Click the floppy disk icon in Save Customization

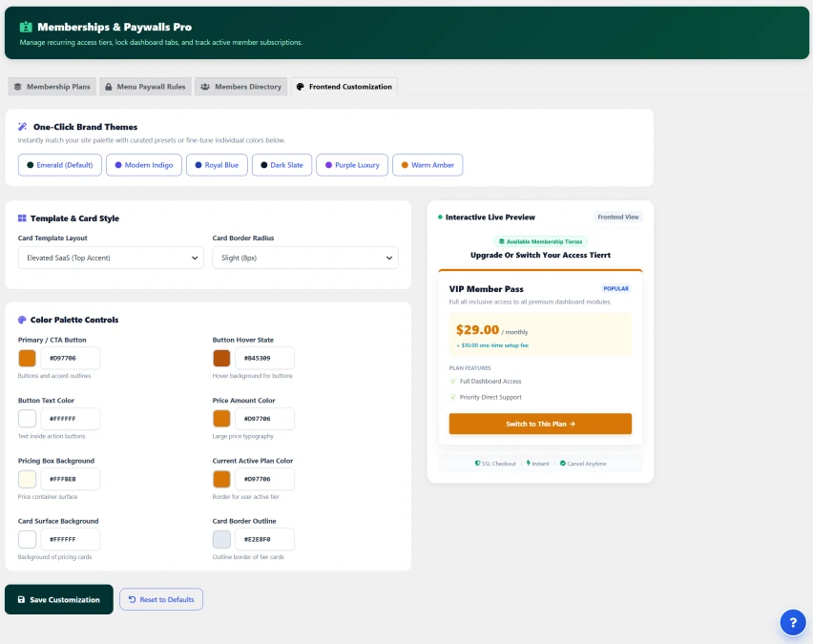coord(21,599)
